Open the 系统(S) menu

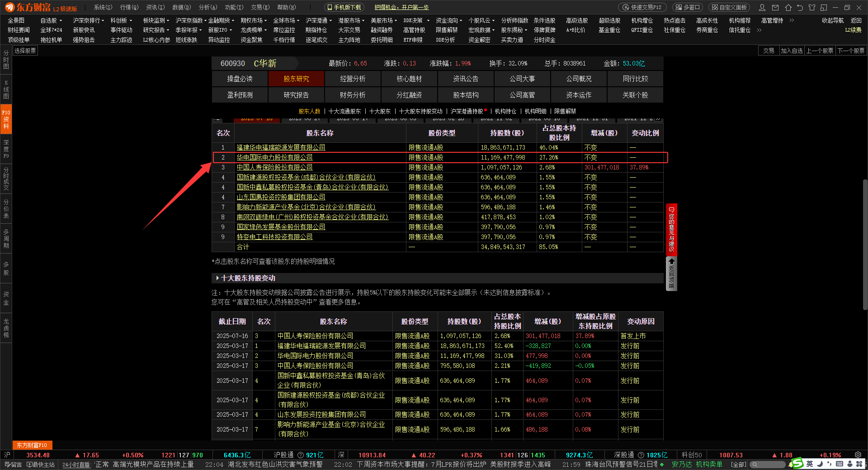(103, 7)
